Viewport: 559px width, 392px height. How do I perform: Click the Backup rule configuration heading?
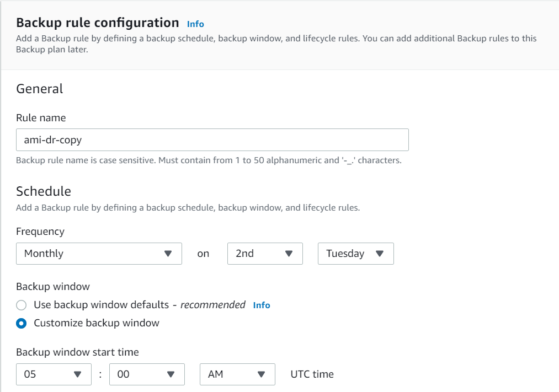coord(98,23)
